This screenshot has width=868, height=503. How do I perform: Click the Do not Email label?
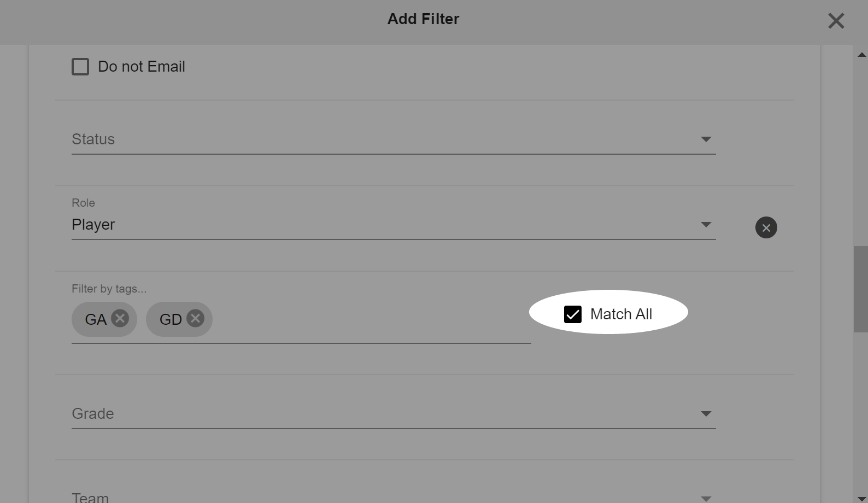(x=142, y=67)
